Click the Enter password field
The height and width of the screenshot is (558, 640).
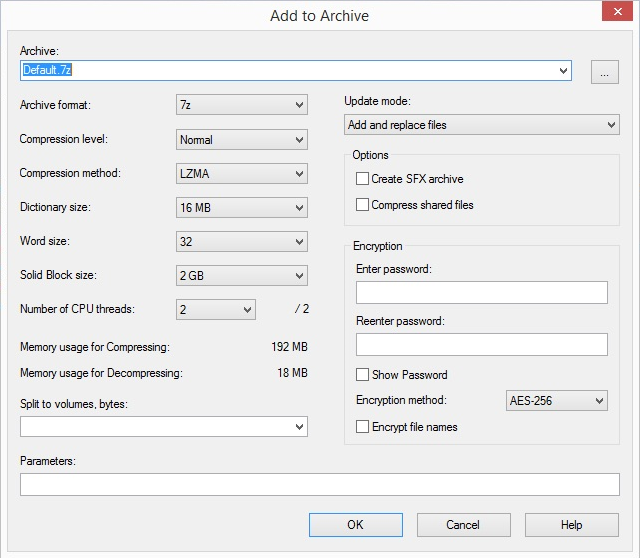click(481, 292)
